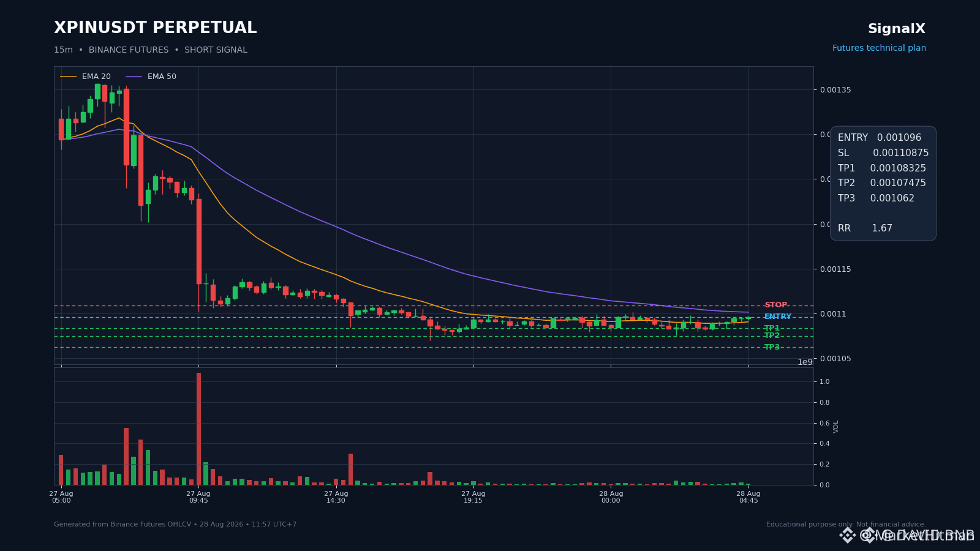Toggle EMA 50 legend text
Viewport: 980px width, 551px height.
162,77
